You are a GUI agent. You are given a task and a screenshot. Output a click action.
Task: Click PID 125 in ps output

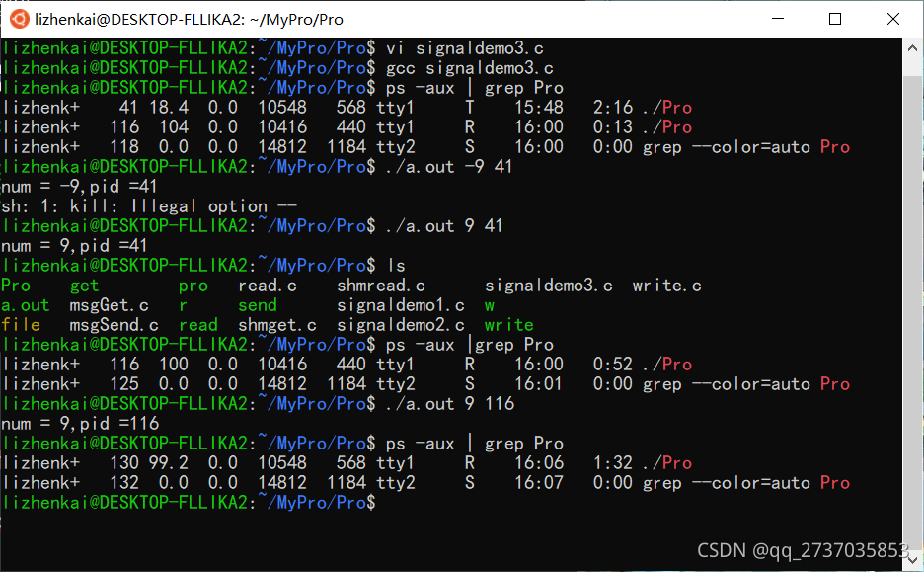[124, 384]
